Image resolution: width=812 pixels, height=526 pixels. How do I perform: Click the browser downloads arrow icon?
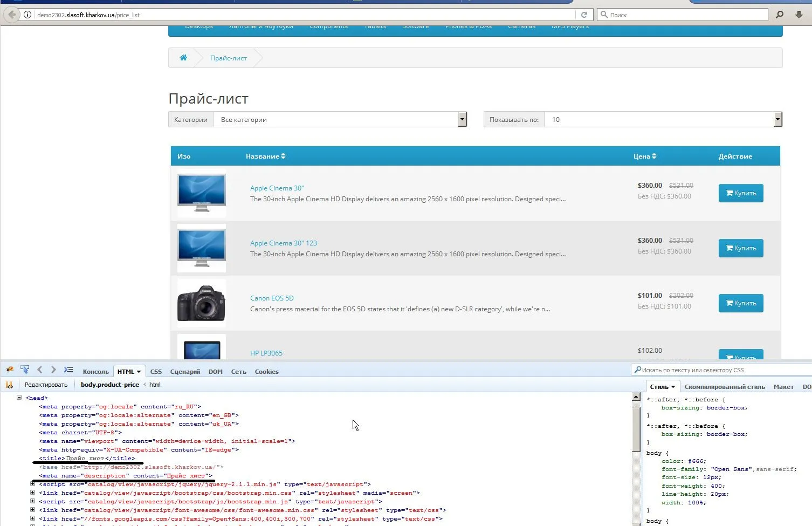pyautogui.click(x=799, y=15)
